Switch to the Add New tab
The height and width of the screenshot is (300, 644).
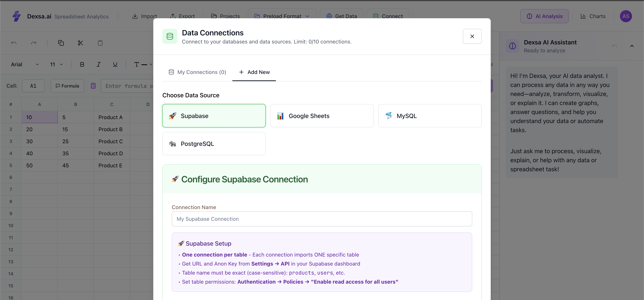coord(254,72)
